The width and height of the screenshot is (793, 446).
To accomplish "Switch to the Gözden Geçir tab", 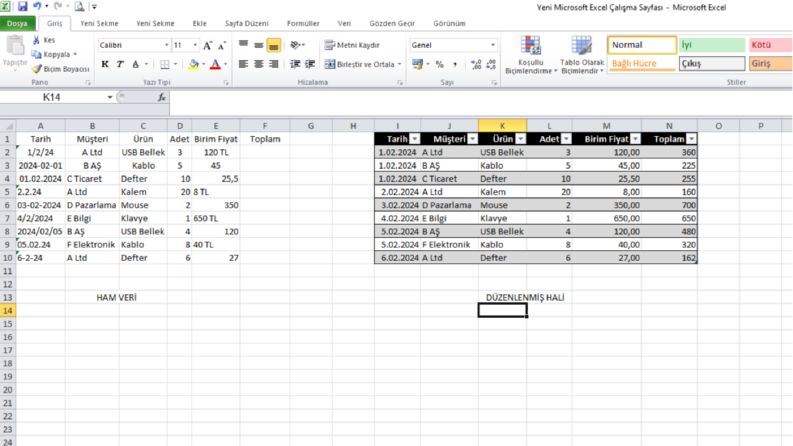I will (x=392, y=23).
